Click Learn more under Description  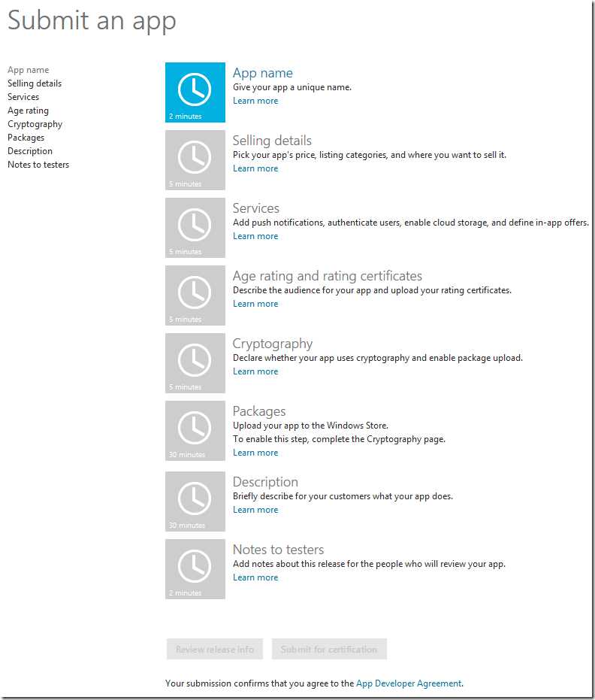pos(255,510)
